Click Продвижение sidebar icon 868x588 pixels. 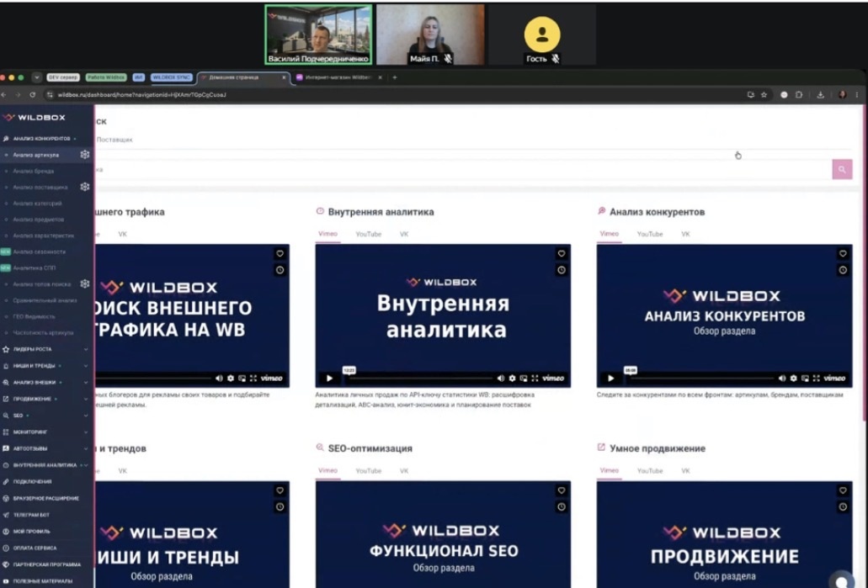6,399
